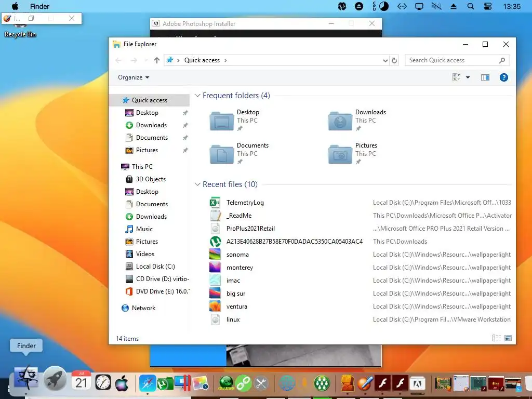
Task: Open the Downloads frequent folder
Action: 357,121
